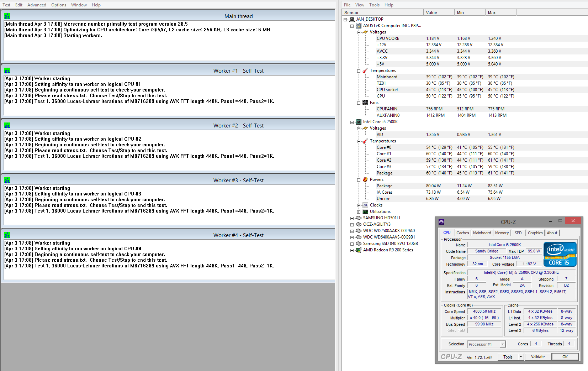This screenshot has width=588, height=371.
Task: Open the HWMonitor Tools menu
Action: [x=374, y=5]
